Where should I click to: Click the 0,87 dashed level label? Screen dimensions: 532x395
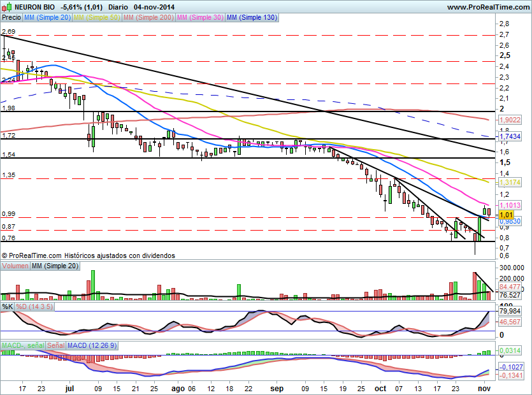[x=8, y=227]
